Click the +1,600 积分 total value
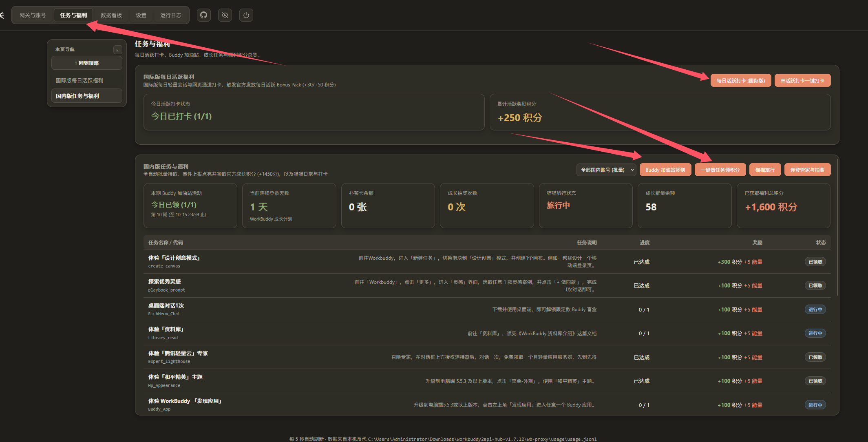868x442 pixels. click(x=771, y=207)
